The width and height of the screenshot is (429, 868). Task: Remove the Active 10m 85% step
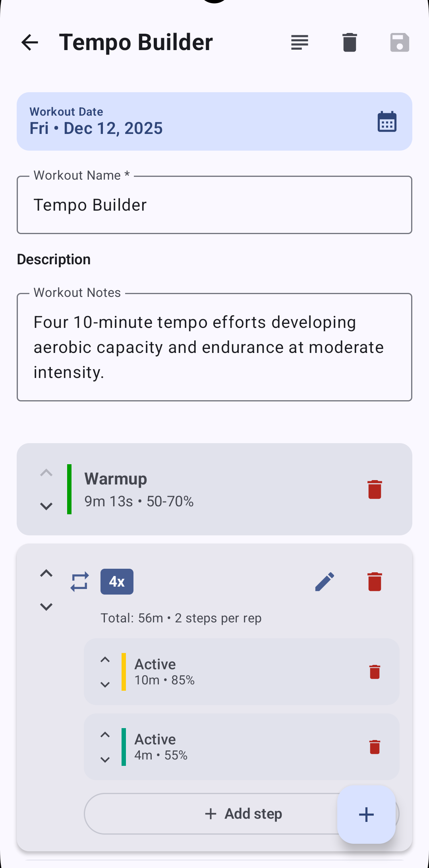[x=375, y=672]
